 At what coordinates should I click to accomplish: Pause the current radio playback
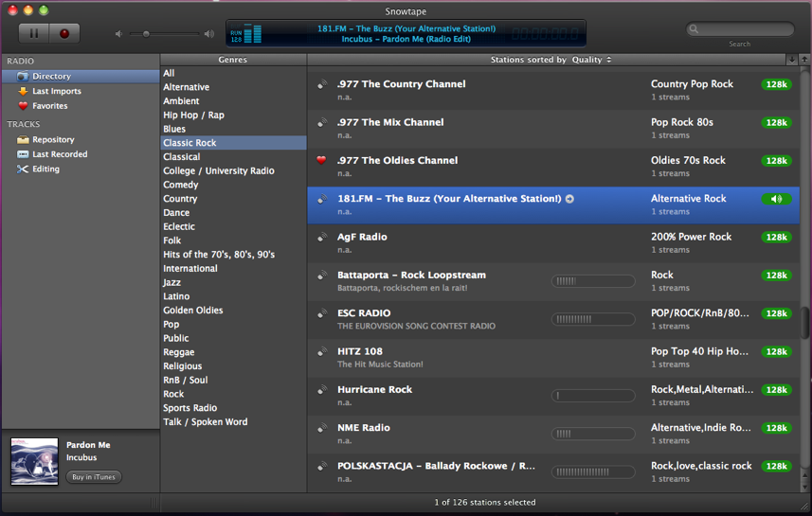34,33
